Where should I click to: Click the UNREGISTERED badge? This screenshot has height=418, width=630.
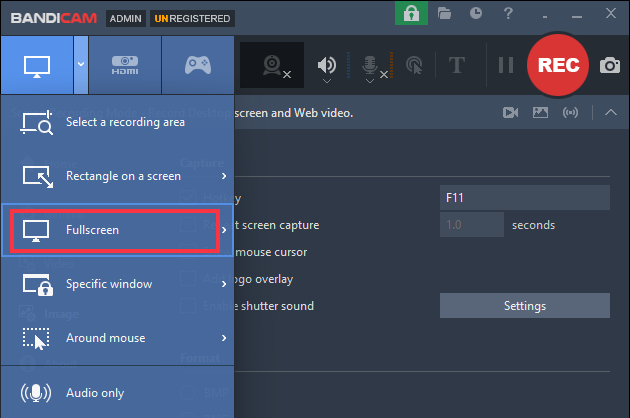click(x=192, y=18)
